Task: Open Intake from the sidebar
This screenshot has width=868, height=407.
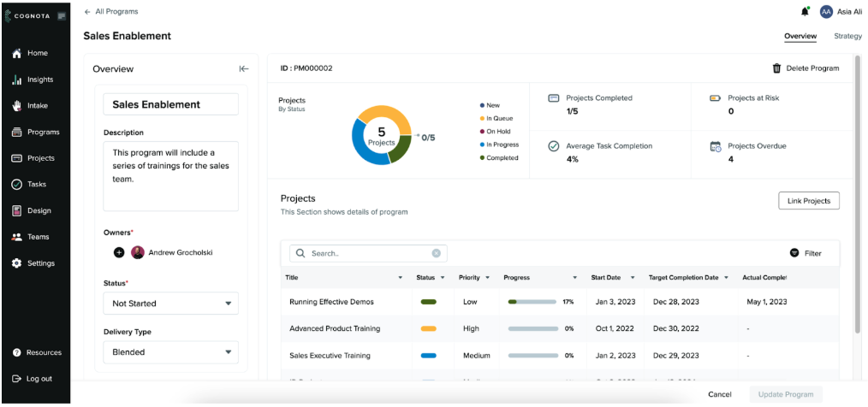Action: click(x=37, y=106)
